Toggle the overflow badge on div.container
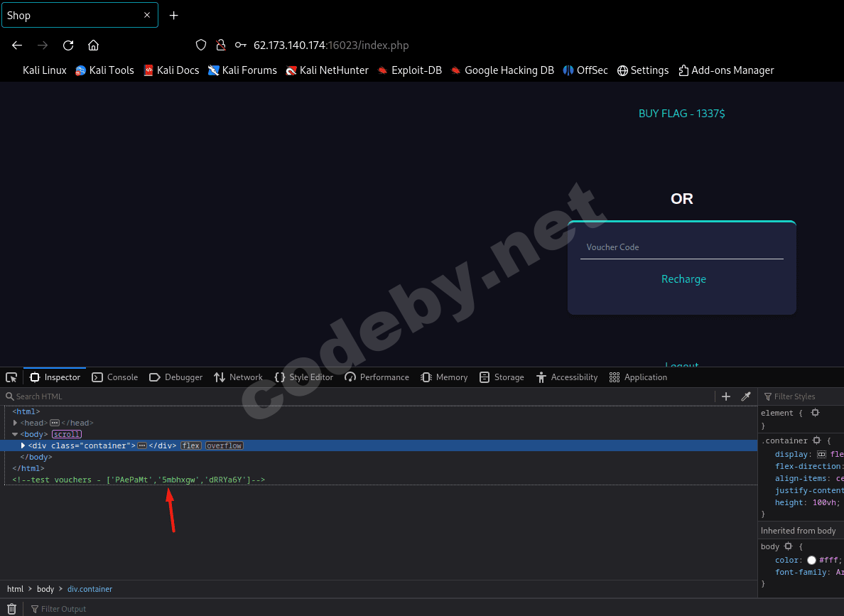The height and width of the screenshot is (616, 844). click(x=224, y=445)
